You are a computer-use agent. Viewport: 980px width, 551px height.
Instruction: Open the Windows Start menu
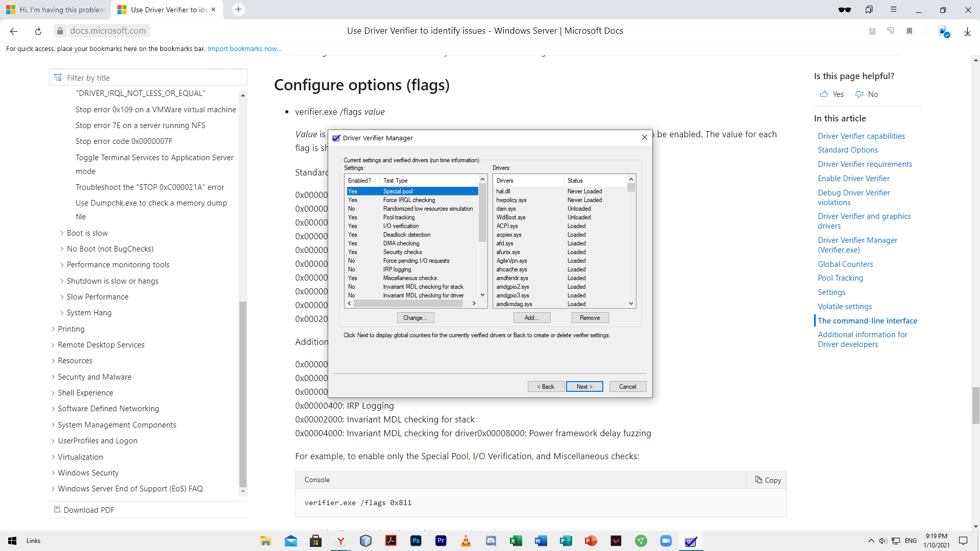coord(12,541)
